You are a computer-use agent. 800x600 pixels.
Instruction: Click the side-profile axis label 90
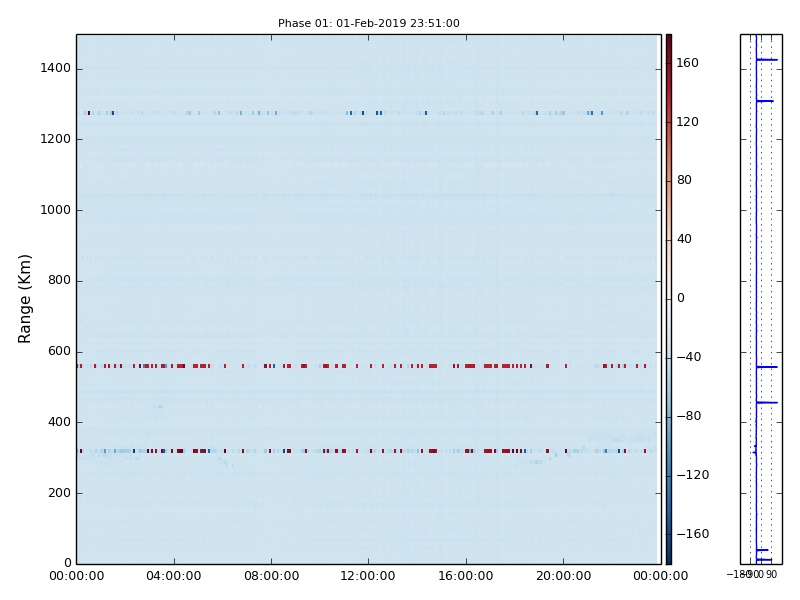(771, 574)
